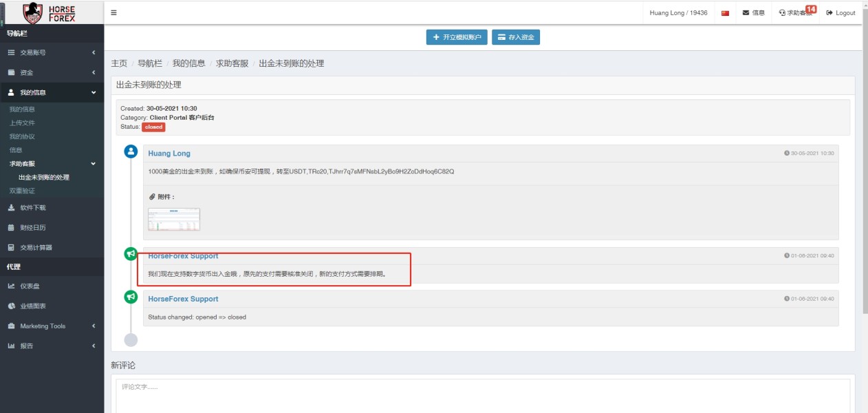Image resolution: width=868 pixels, height=413 pixels.
Task: Click 财经日历 calendar icon
Action: (x=12, y=228)
